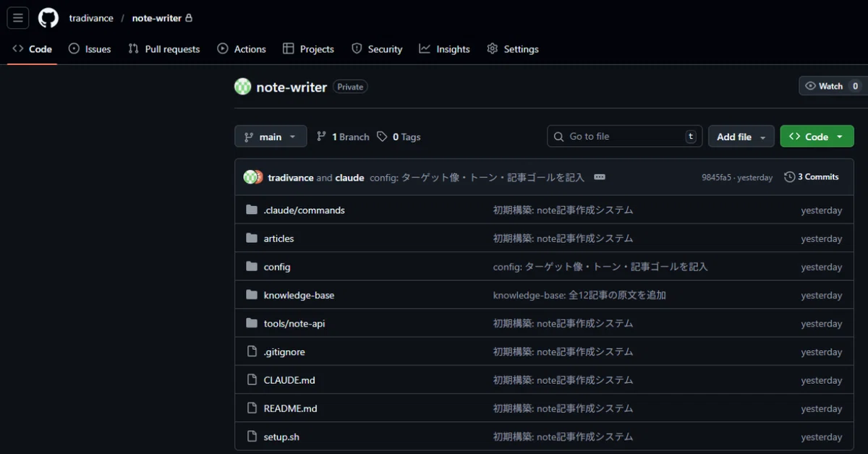
Task: Click the knowledge-base row commit message
Action: tap(579, 295)
